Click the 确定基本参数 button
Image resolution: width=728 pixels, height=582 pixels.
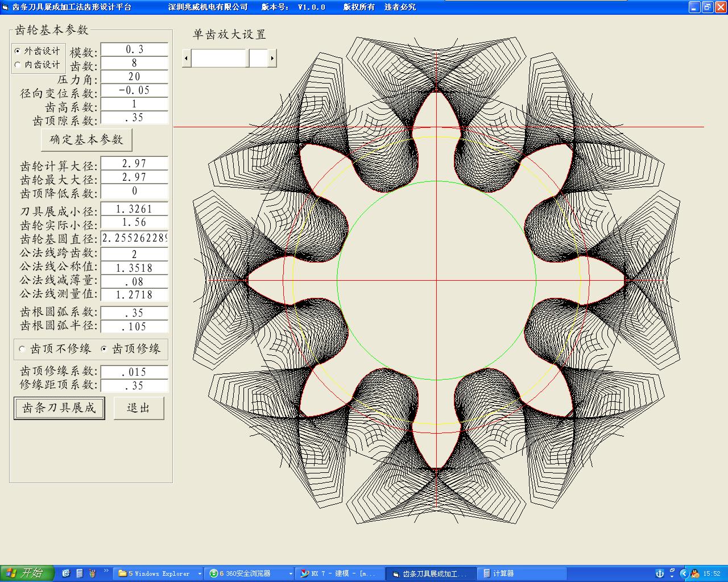tap(87, 139)
